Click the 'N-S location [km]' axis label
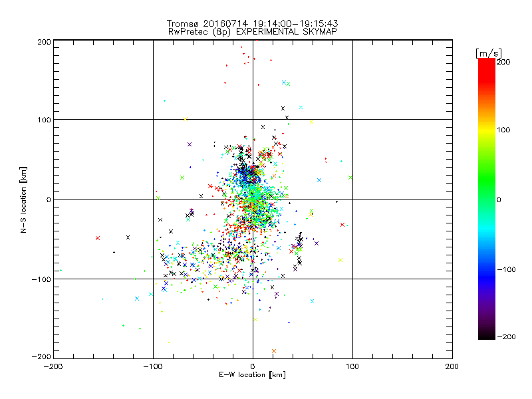Viewport: 532px width, 399px height. [23, 200]
